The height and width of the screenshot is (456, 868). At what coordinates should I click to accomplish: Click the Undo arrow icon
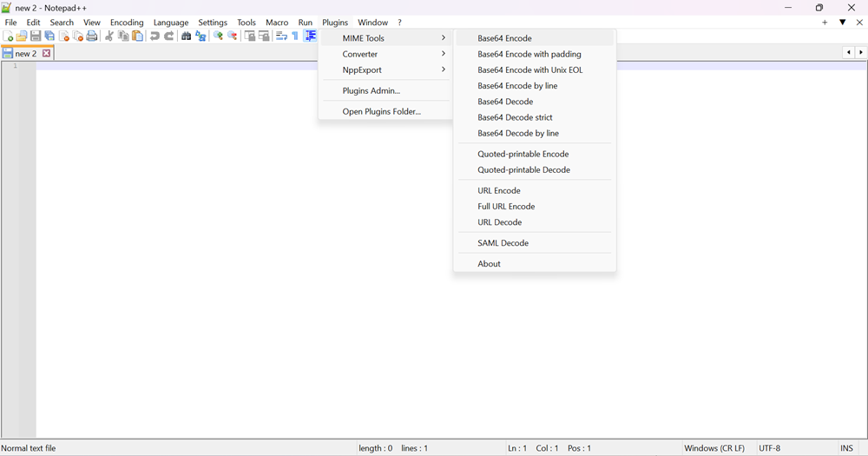tap(155, 36)
